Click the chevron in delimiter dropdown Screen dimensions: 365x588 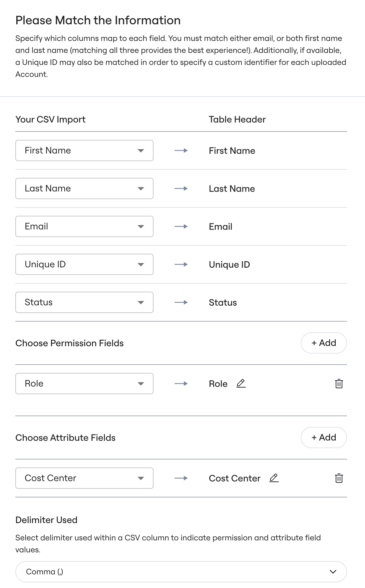[333, 572]
